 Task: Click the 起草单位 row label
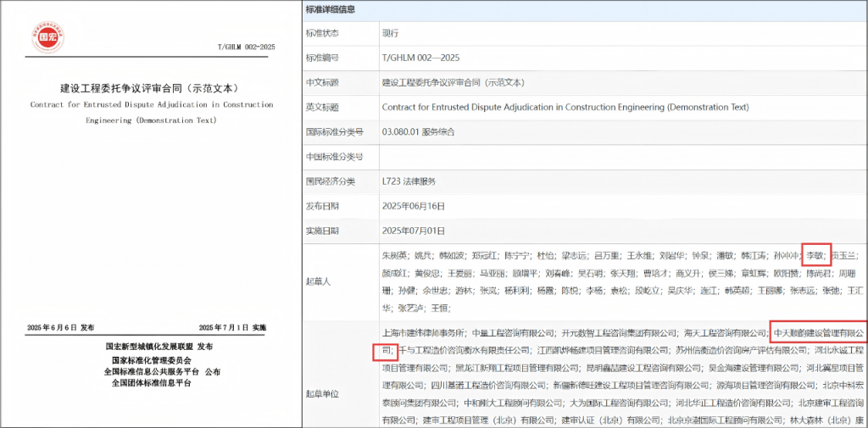pyautogui.click(x=322, y=393)
